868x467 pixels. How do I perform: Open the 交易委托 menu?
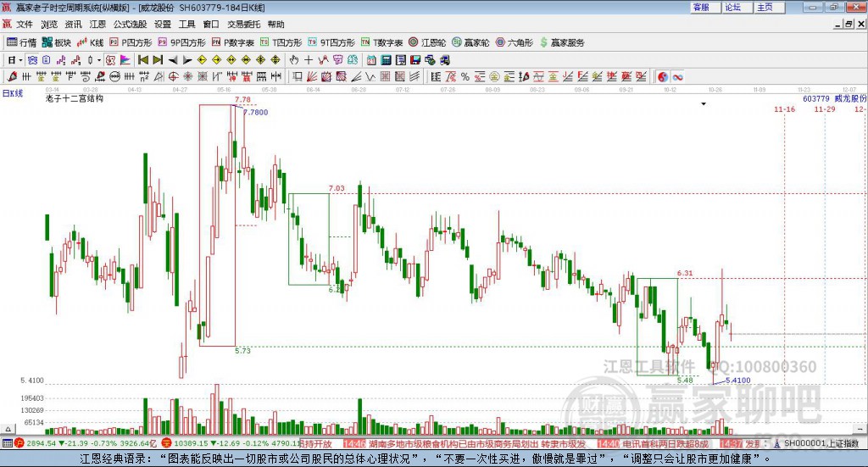243,25
